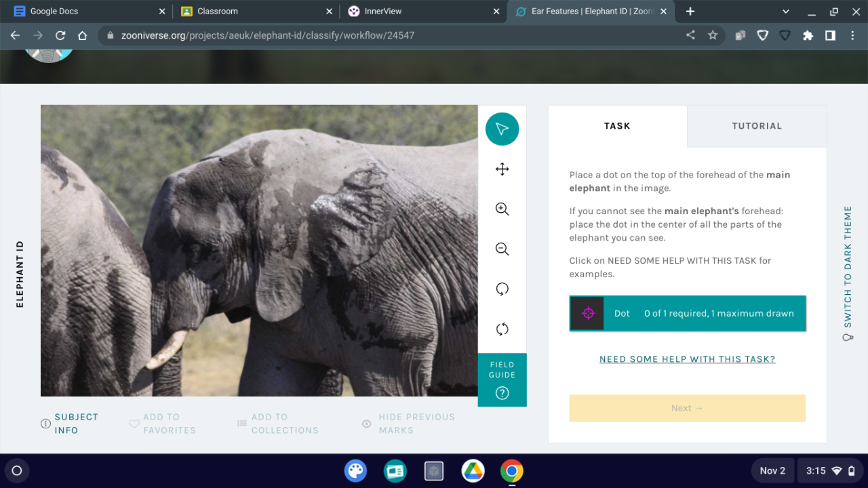Select the Dot drawing tool

[687, 313]
